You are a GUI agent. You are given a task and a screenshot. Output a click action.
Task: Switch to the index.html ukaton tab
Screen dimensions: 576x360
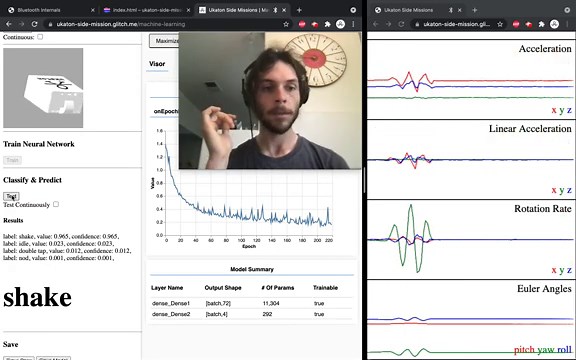[x=147, y=10]
